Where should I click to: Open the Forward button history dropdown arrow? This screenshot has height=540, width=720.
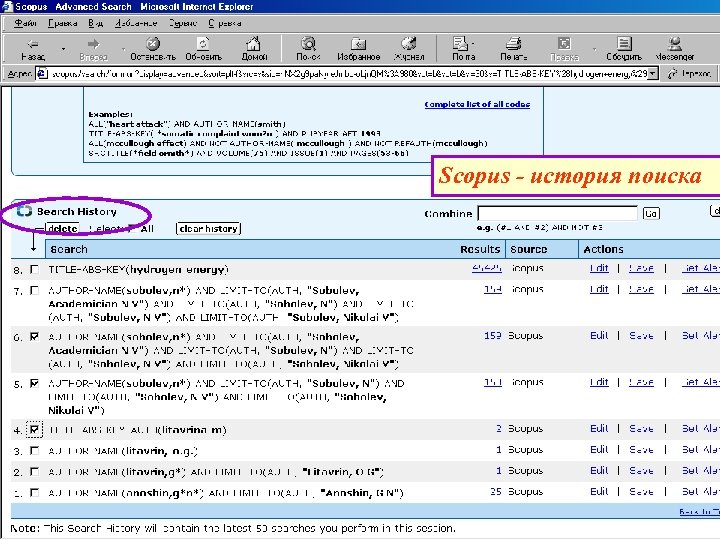pos(123,48)
